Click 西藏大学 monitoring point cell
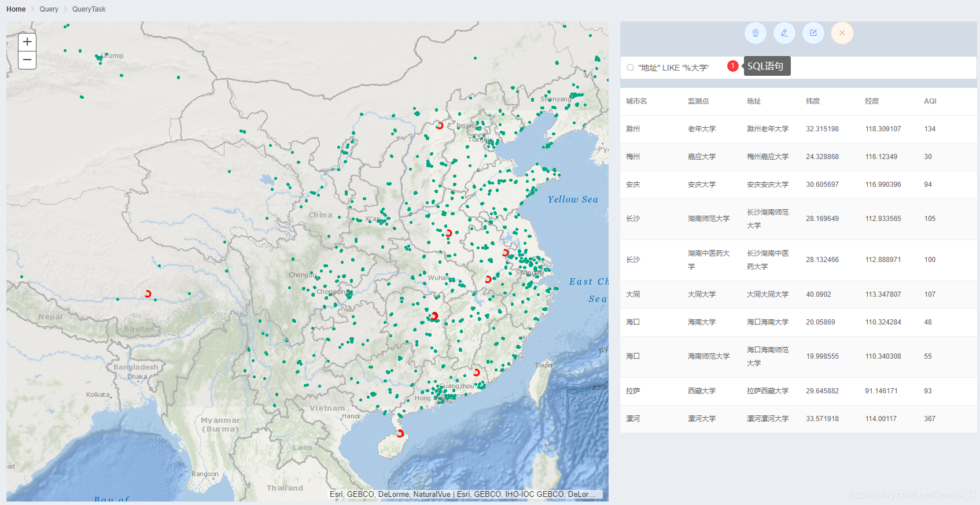Viewport: 980px width, 505px height. 702,391
